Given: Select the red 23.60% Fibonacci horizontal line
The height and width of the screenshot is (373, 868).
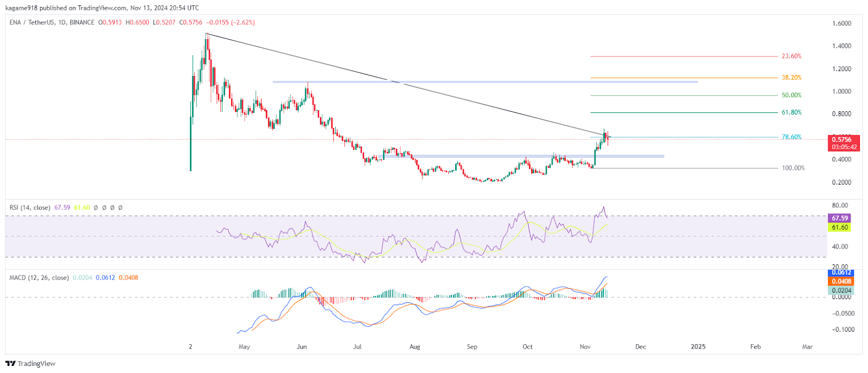Looking at the screenshot, I should tap(684, 56).
